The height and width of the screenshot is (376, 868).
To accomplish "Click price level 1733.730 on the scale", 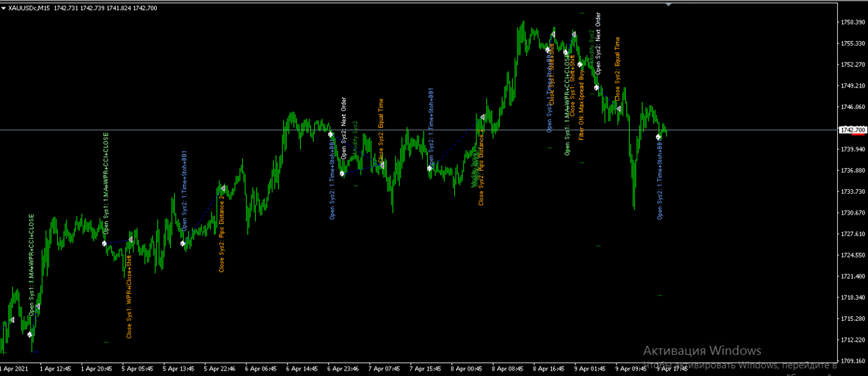I will (x=853, y=192).
